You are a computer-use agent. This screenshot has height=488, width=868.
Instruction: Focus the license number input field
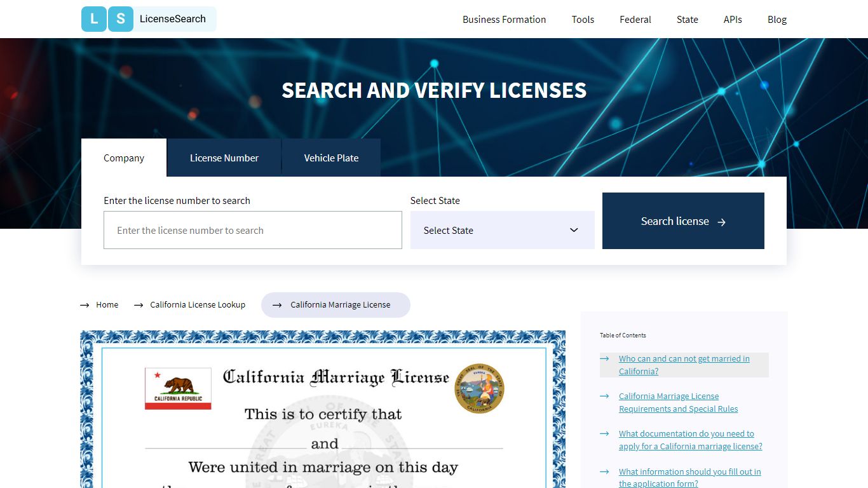pyautogui.click(x=253, y=230)
